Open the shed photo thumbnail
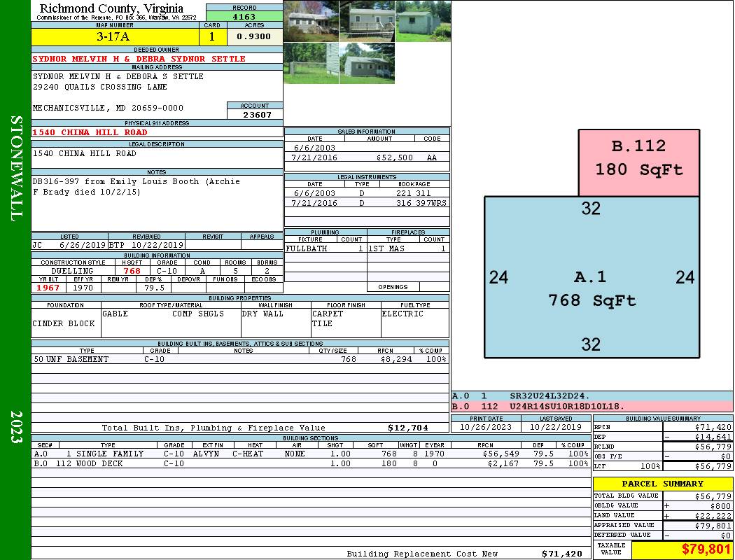 coord(423,21)
